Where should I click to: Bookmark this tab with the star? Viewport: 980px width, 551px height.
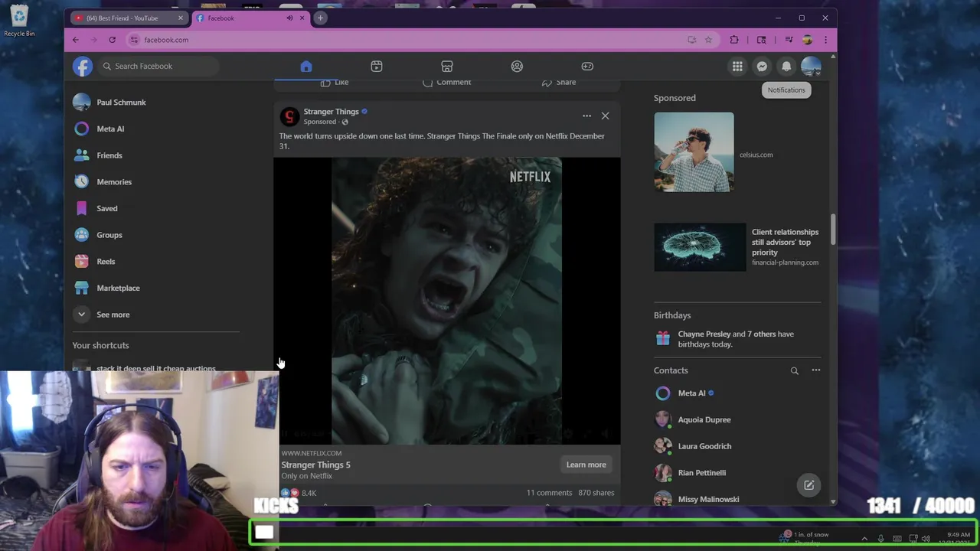point(708,40)
